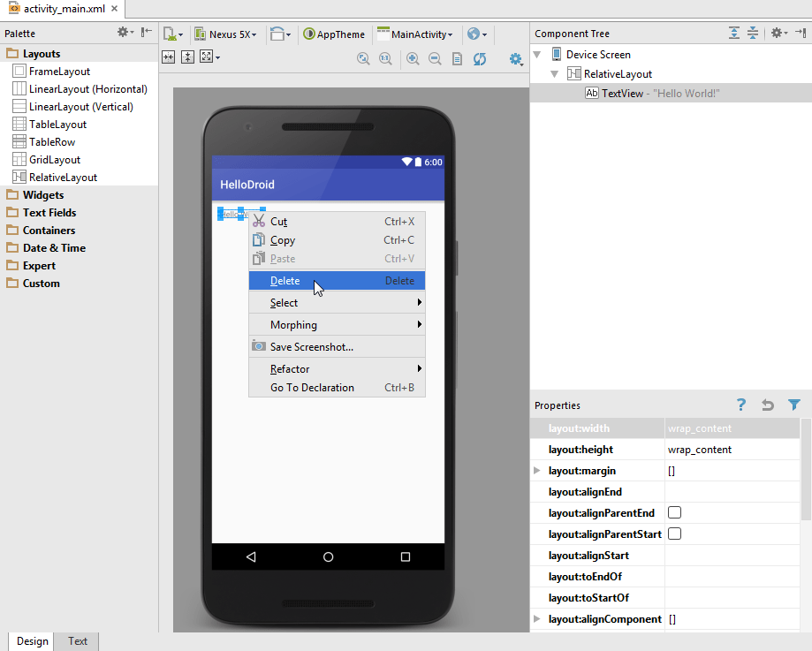Expand the layout:margin property
The width and height of the screenshot is (812, 651).
click(x=537, y=470)
